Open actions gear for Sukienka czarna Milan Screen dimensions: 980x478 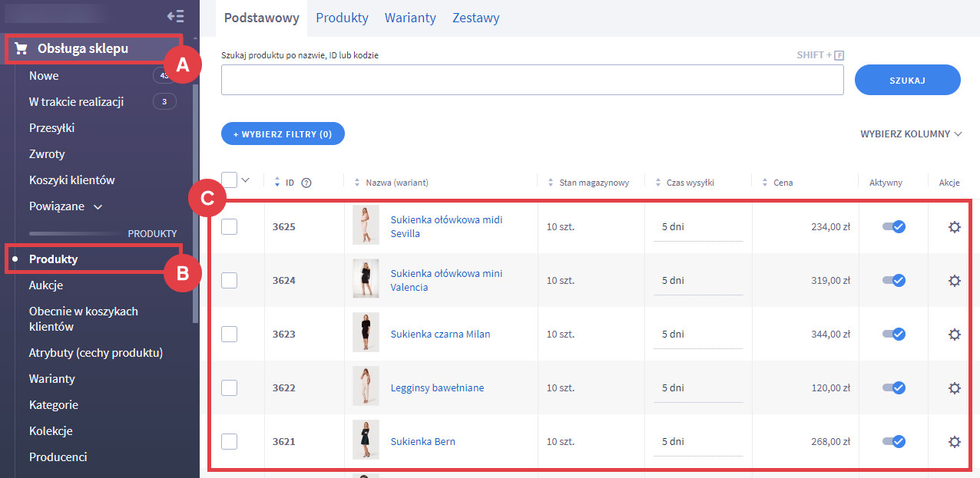pos(954,335)
